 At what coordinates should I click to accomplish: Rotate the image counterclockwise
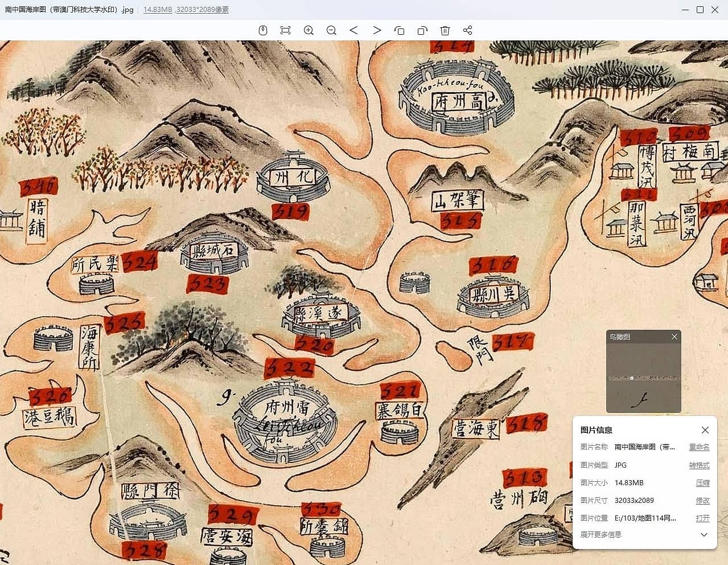400,30
